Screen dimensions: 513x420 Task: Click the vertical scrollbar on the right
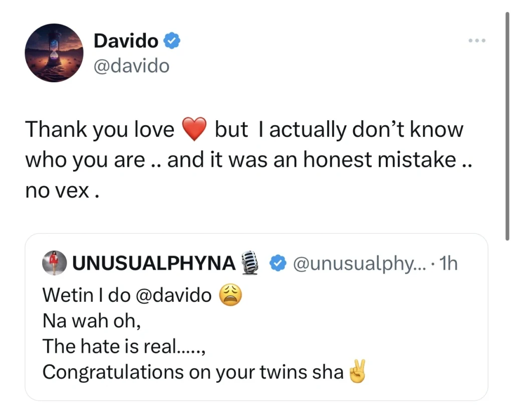(x=507, y=125)
